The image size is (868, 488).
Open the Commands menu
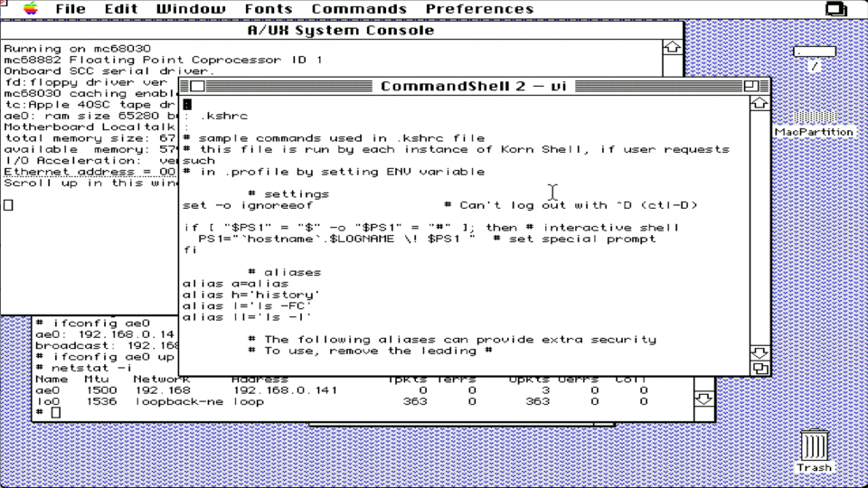click(x=359, y=9)
